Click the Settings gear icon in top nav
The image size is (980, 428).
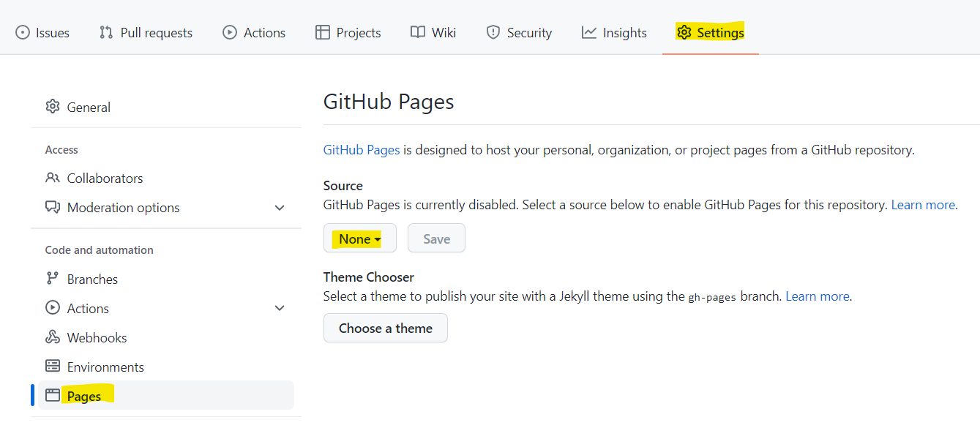tap(684, 33)
